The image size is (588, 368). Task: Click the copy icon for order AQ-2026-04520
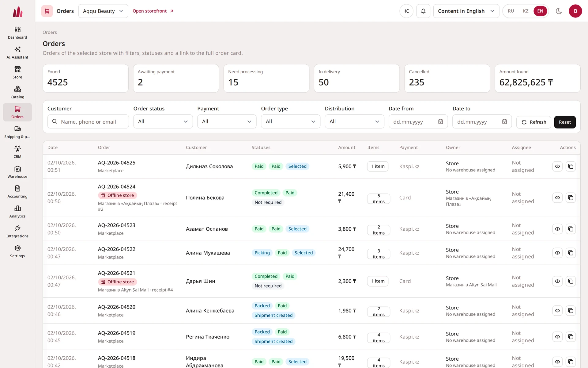tap(571, 311)
